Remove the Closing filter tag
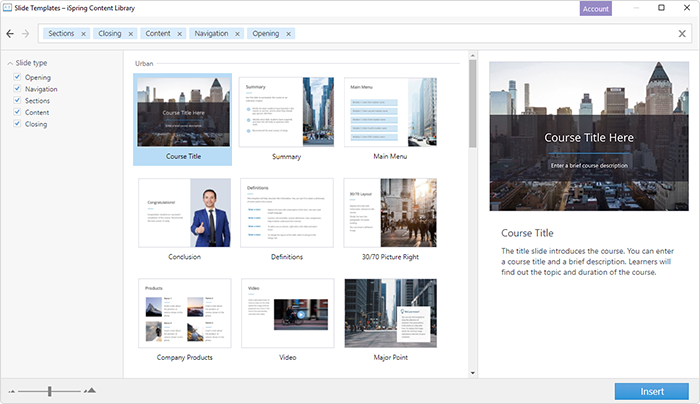The height and width of the screenshot is (404, 700). point(131,34)
